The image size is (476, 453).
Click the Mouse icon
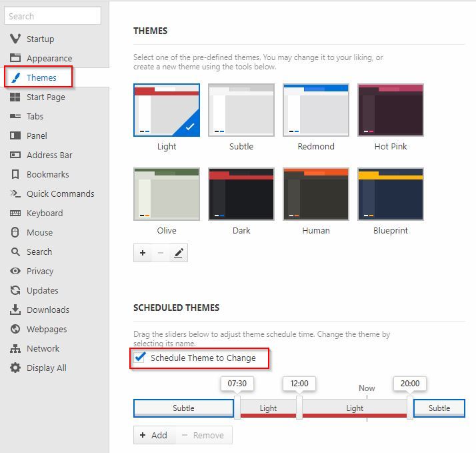(x=15, y=232)
